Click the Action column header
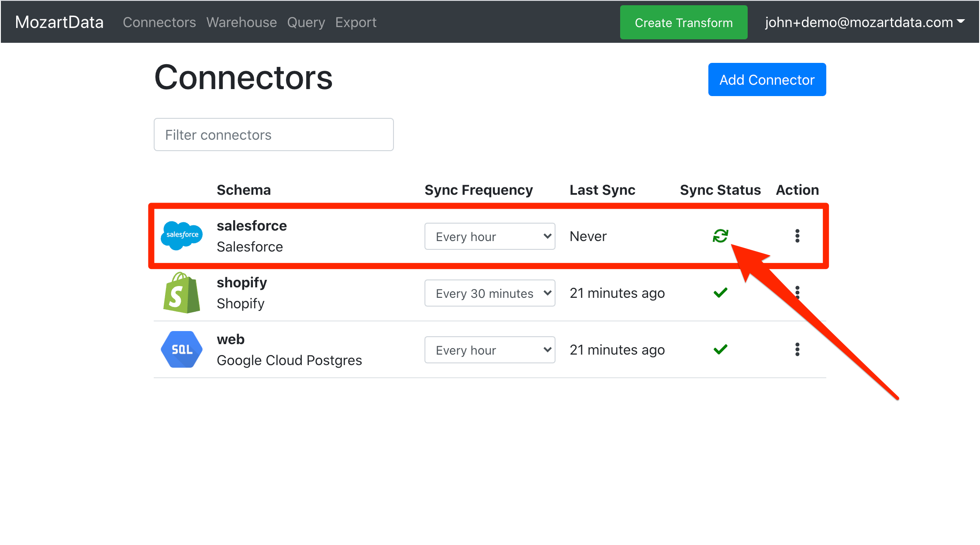Viewport: 980px width, 545px height. click(x=797, y=190)
